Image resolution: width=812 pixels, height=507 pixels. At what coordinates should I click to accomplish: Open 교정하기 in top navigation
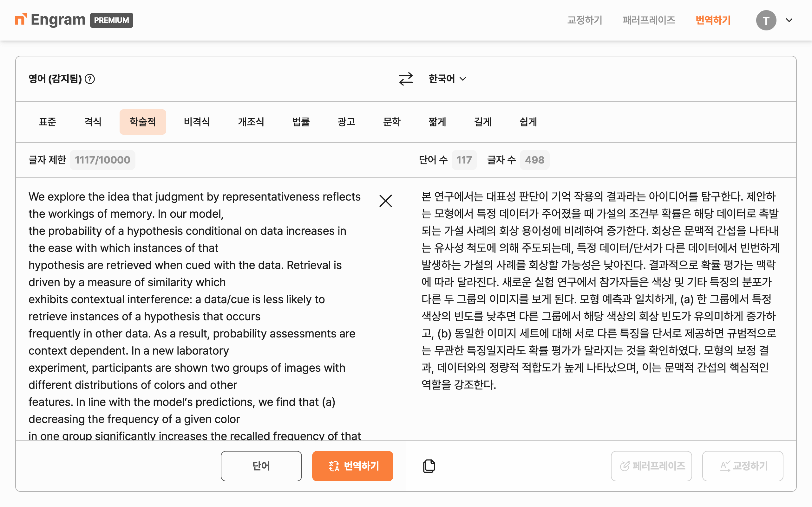click(585, 20)
